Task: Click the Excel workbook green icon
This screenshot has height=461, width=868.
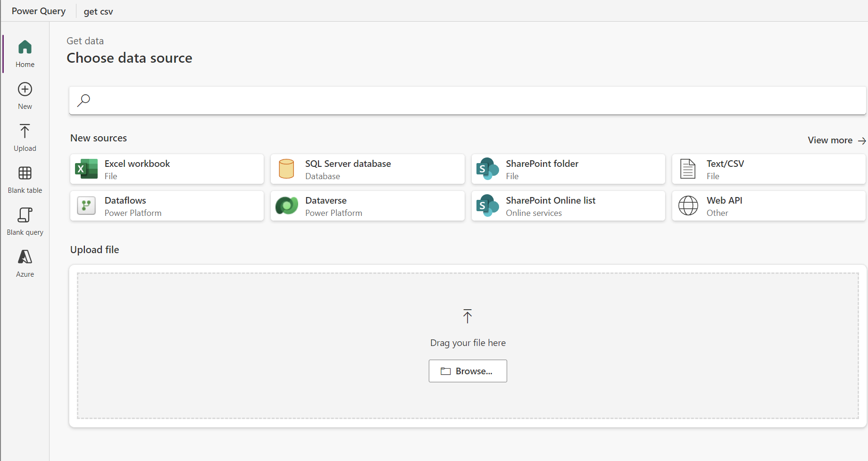Action: (x=86, y=169)
